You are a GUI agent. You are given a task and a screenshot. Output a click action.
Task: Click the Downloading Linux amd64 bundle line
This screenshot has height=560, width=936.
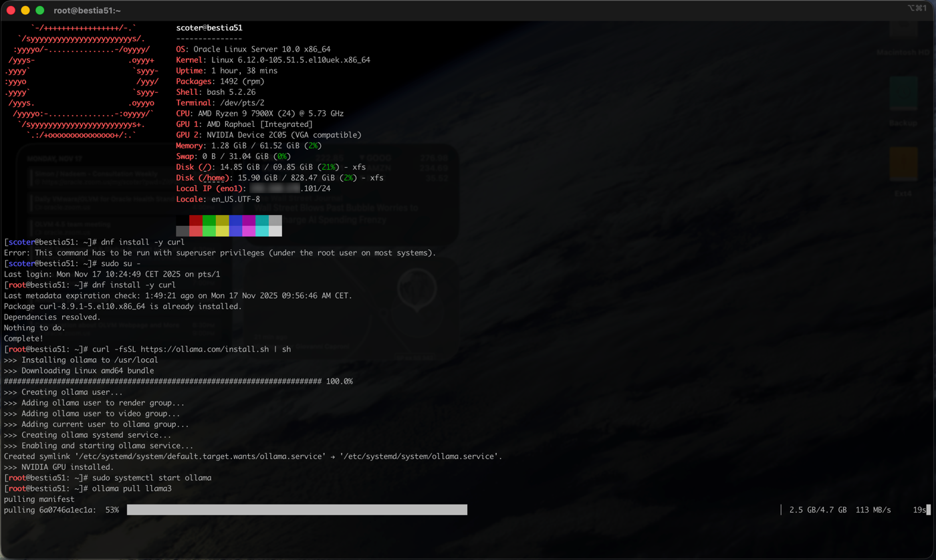click(79, 370)
